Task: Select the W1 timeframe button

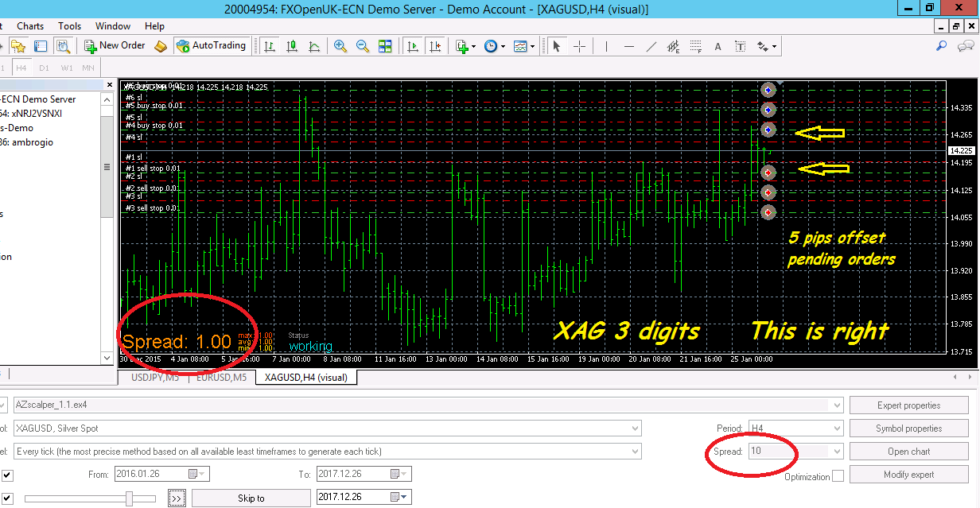Action: (x=66, y=68)
